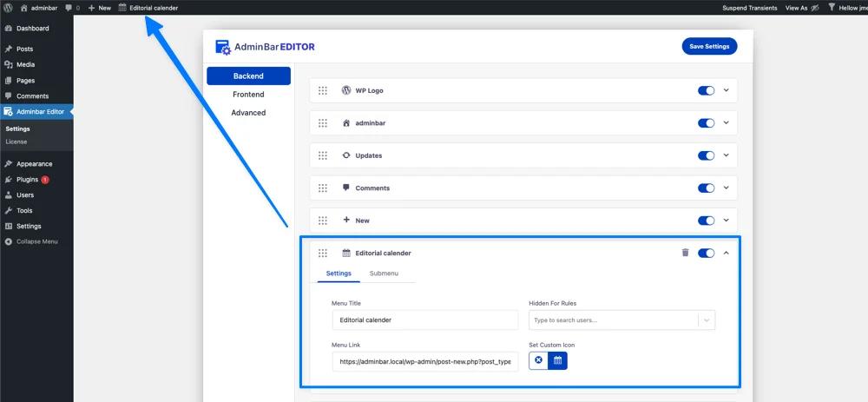Click the New item in admin bar

tap(100, 8)
